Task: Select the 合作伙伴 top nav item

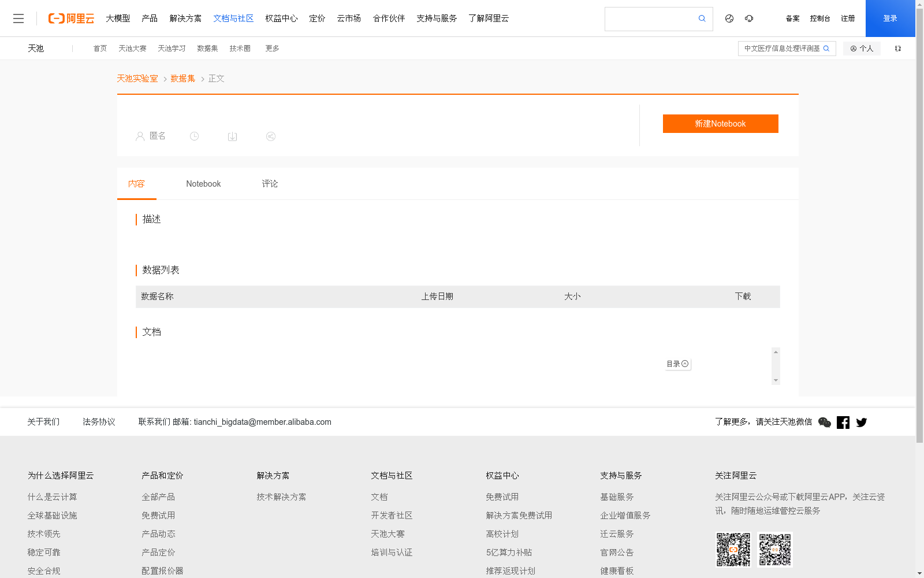Action: click(x=389, y=18)
